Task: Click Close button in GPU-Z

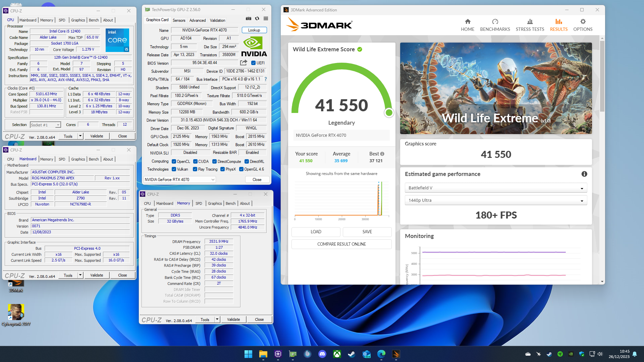Action: [x=257, y=180]
